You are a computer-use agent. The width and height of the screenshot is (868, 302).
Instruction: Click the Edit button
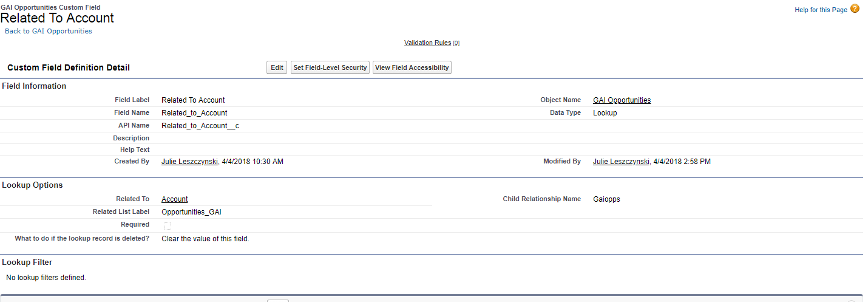tap(277, 67)
